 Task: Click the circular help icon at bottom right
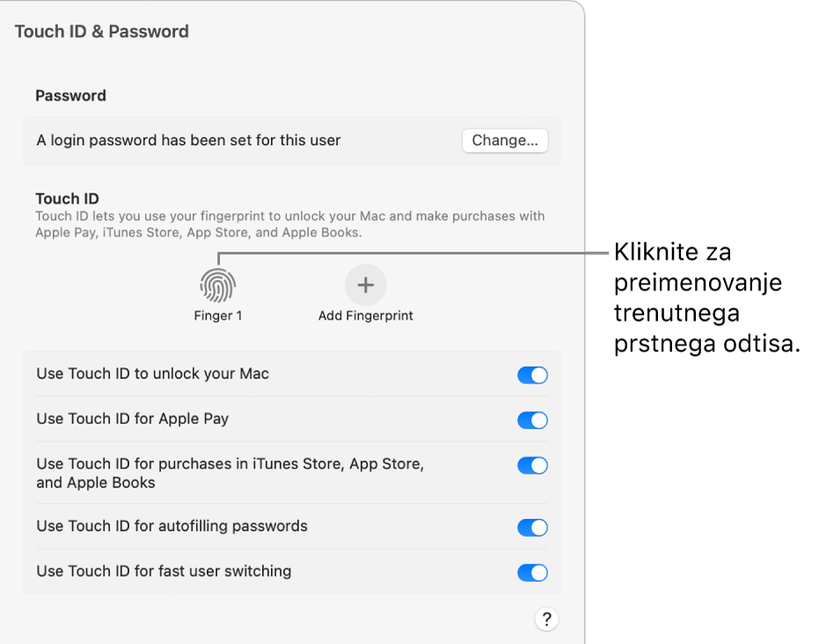pos(546,619)
